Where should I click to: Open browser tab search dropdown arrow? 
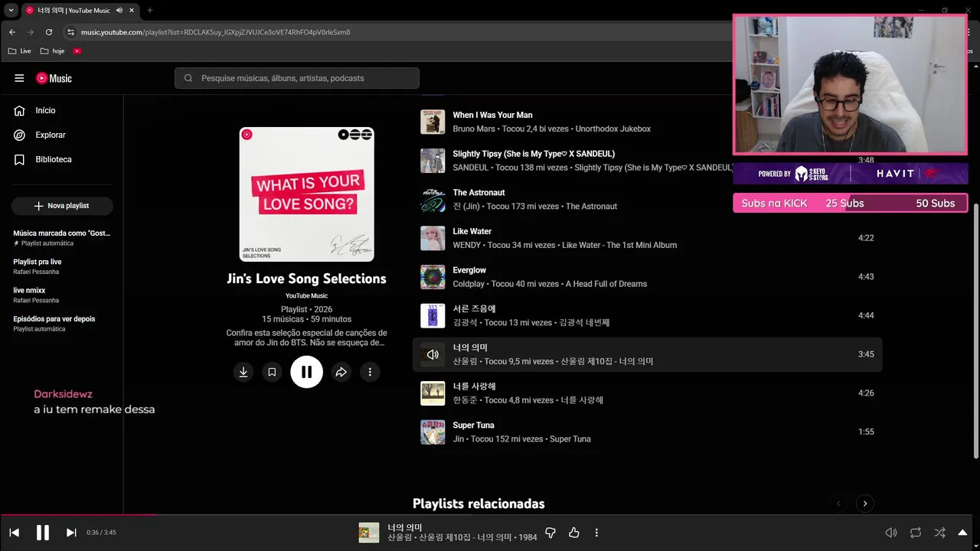[x=11, y=10]
